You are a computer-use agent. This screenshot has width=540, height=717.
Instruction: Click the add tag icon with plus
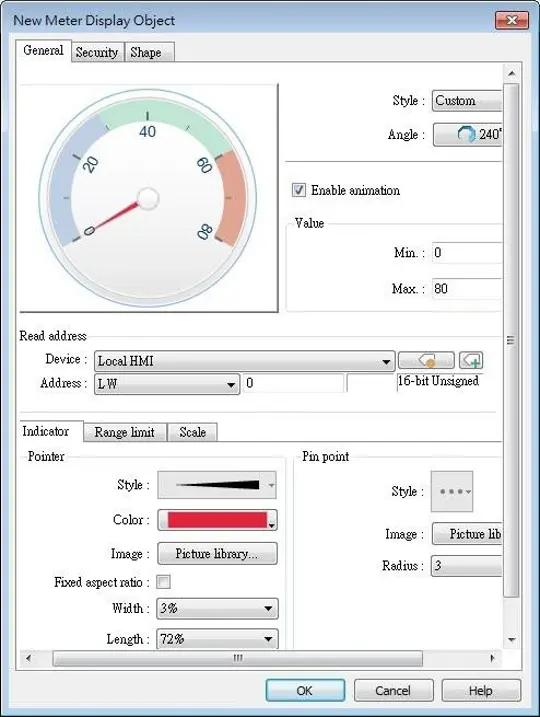point(471,360)
